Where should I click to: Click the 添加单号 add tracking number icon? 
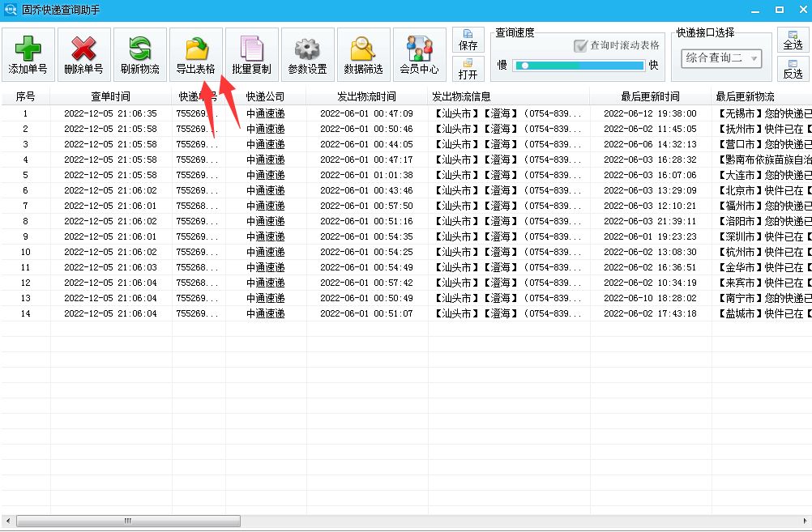coord(27,53)
